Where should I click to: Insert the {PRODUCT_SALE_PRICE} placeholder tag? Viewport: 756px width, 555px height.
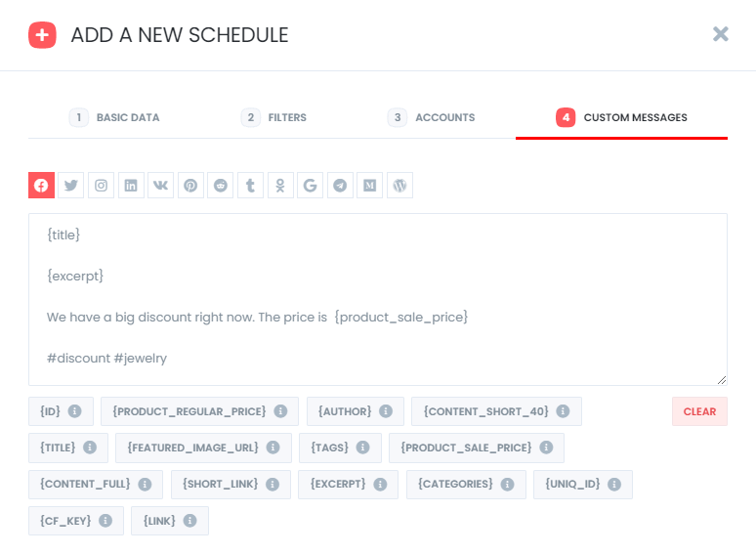tap(477, 448)
